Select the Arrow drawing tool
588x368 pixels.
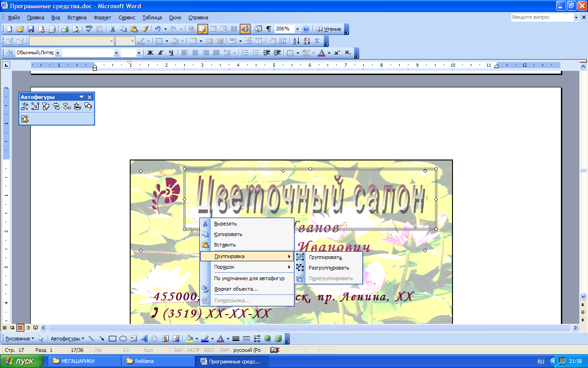[x=102, y=339]
